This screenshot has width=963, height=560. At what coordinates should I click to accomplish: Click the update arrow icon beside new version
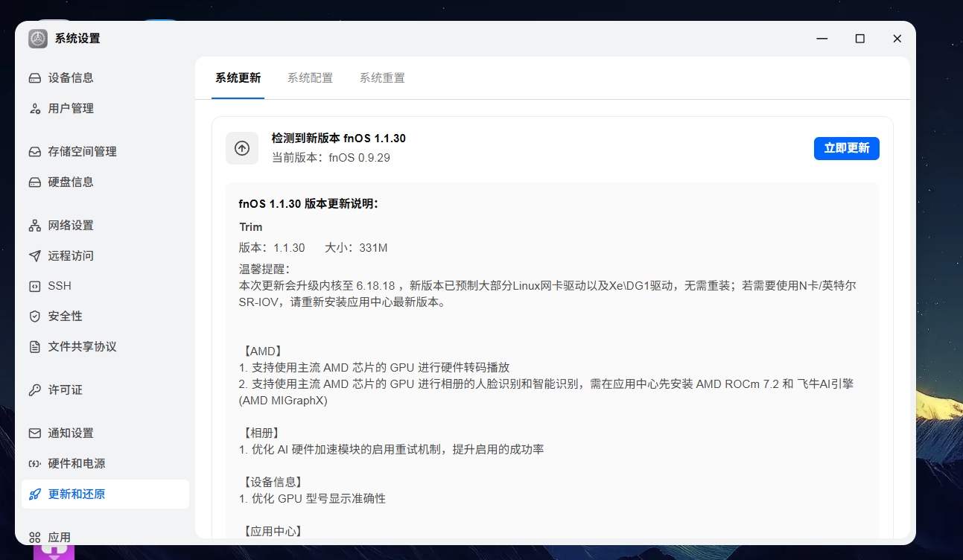242,148
